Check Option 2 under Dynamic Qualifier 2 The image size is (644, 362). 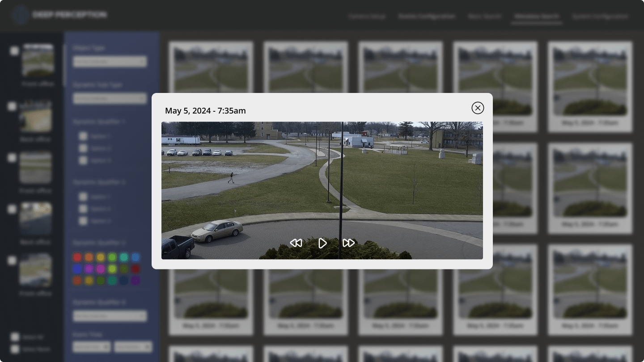[83, 209]
